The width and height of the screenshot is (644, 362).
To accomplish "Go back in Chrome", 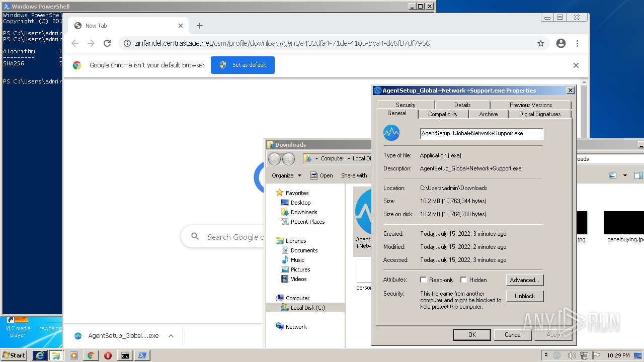I will 75,43.
